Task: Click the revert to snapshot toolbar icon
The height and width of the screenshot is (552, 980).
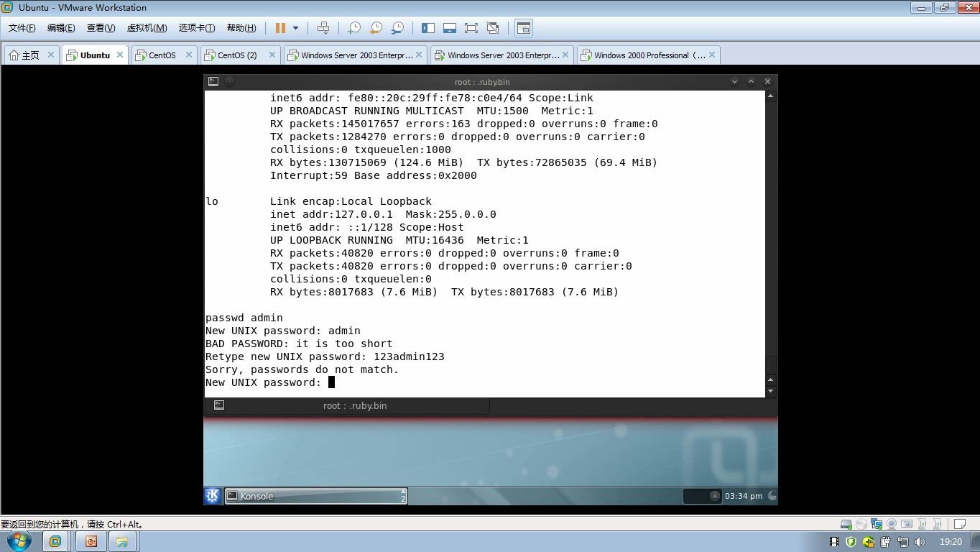Action: tap(375, 28)
